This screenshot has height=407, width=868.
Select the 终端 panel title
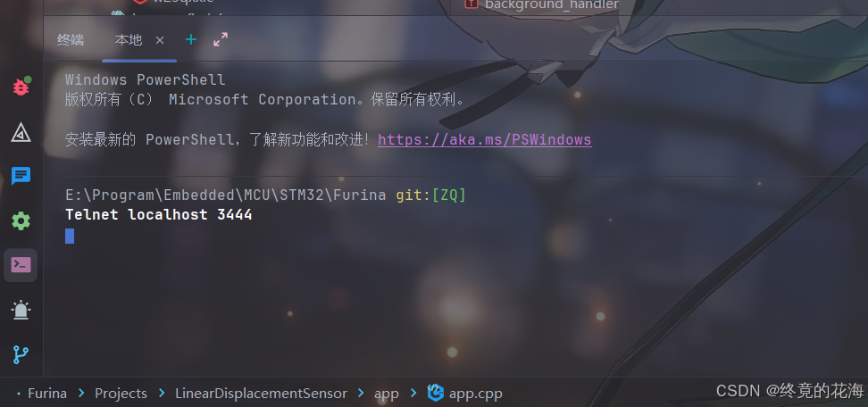pos(71,40)
